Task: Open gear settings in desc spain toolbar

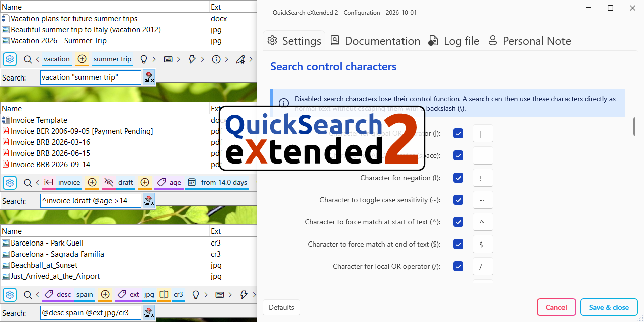Action: (10, 295)
